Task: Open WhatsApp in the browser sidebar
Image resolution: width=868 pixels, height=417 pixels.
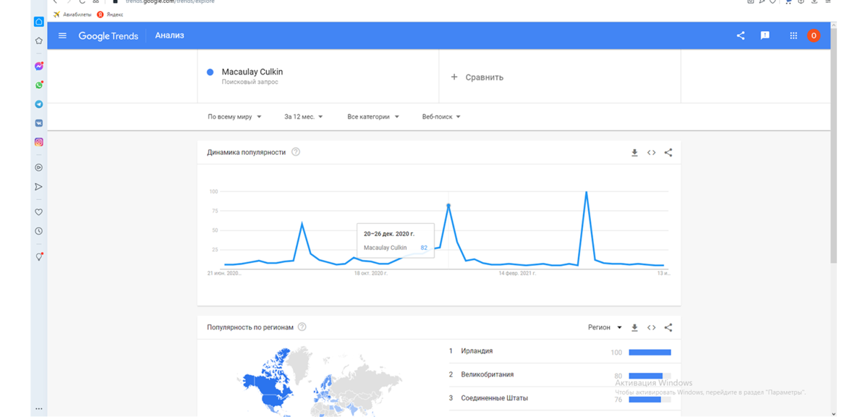Action: pyautogui.click(x=39, y=85)
